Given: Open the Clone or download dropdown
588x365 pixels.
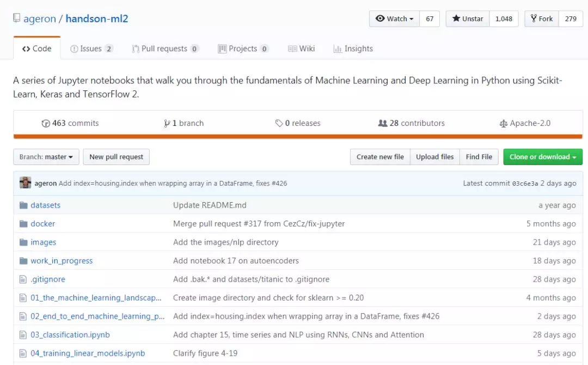Looking at the screenshot, I should 542,157.
